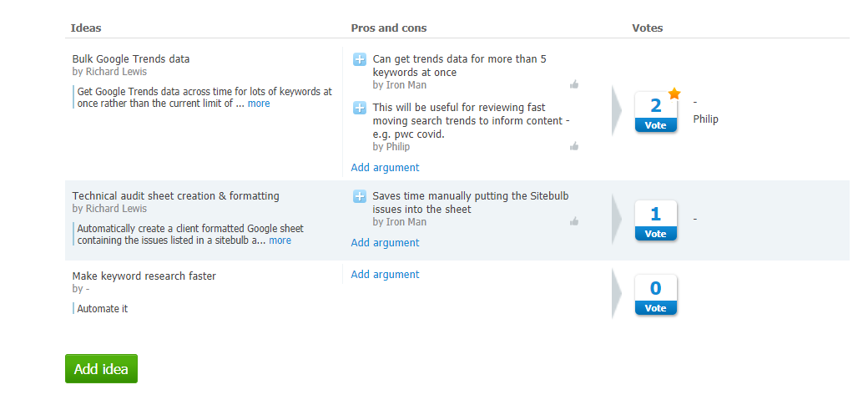Click the Add idea button
Image resolution: width=868 pixels, height=415 pixels.
pyautogui.click(x=101, y=369)
